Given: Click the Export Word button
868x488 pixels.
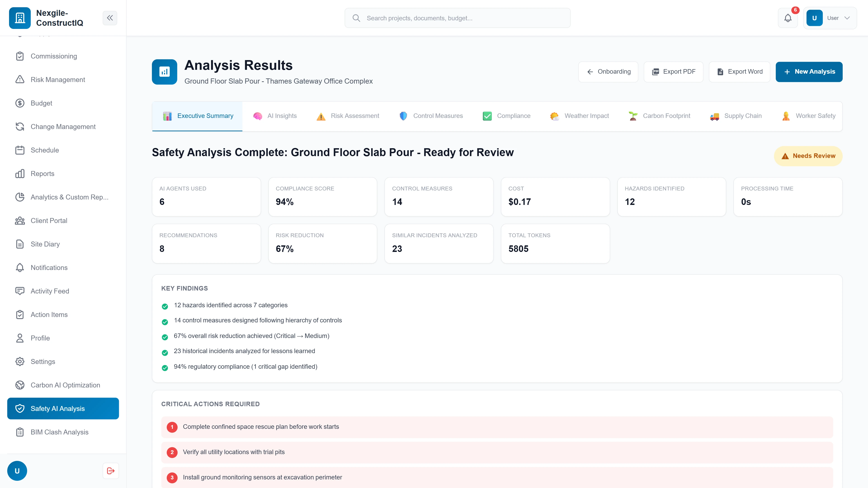Looking at the screenshot, I should (x=739, y=71).
